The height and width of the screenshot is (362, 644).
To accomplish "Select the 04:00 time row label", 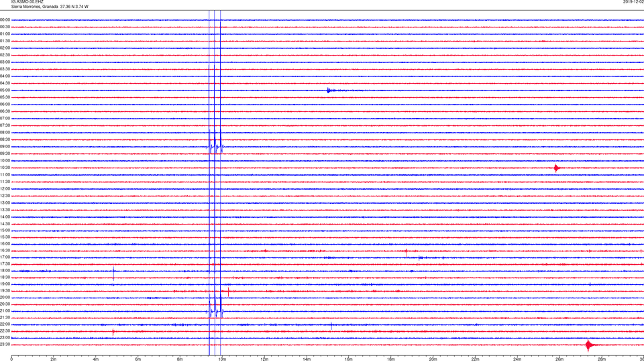I will [x=5, y=76].
